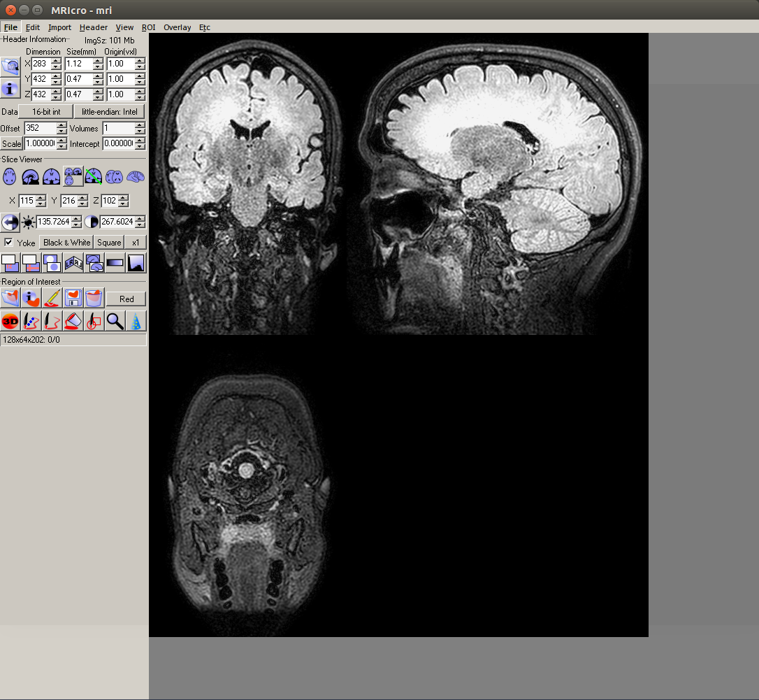Save the ROI using the floppy disk icon
Viewport: 759px width, 700px height.
pyautogui.click(x=72, y=297)
